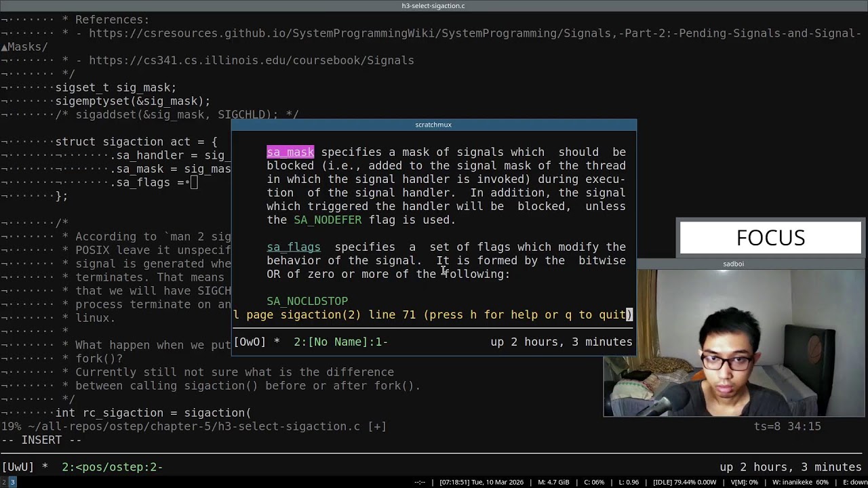This screenshot has width=868, height=488.
Task: Click the vim file path h3-select-sigaction.c statusline
Action: 194,426
